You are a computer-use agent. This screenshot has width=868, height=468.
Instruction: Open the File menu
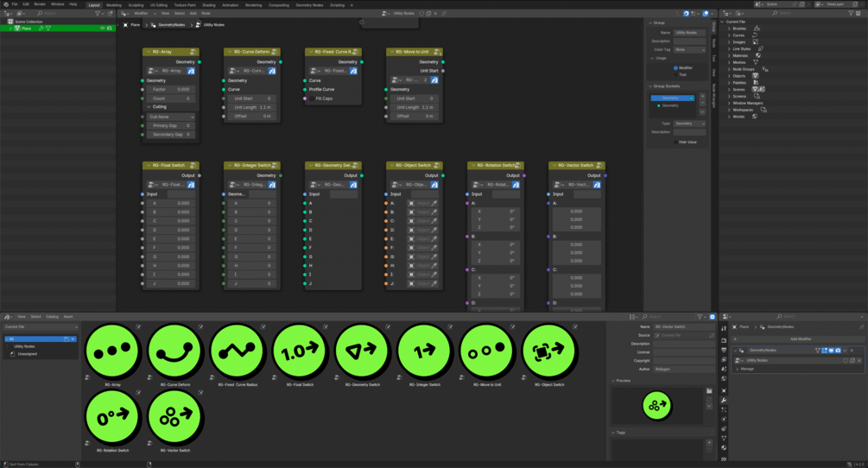pos(15,4)
